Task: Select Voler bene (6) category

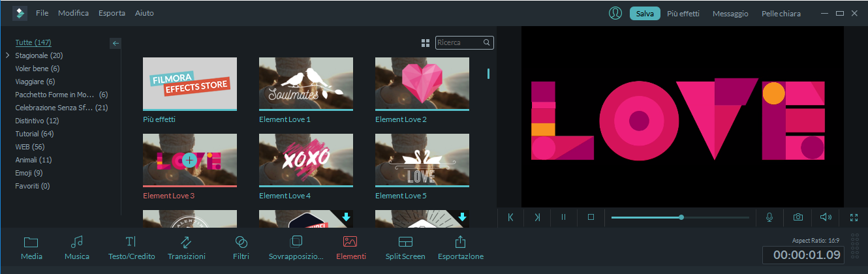Action: click(x=37, y=68)
